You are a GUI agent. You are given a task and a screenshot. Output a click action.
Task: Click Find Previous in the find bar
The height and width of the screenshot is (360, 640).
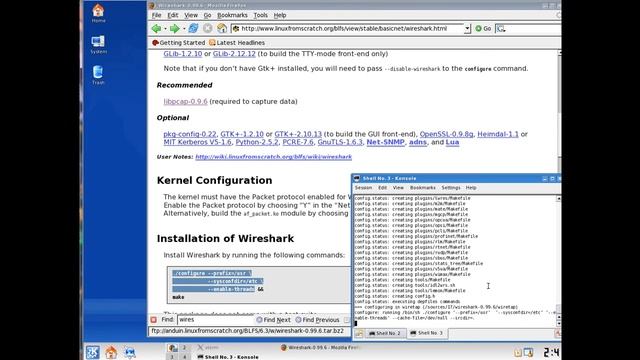[317, 320]
